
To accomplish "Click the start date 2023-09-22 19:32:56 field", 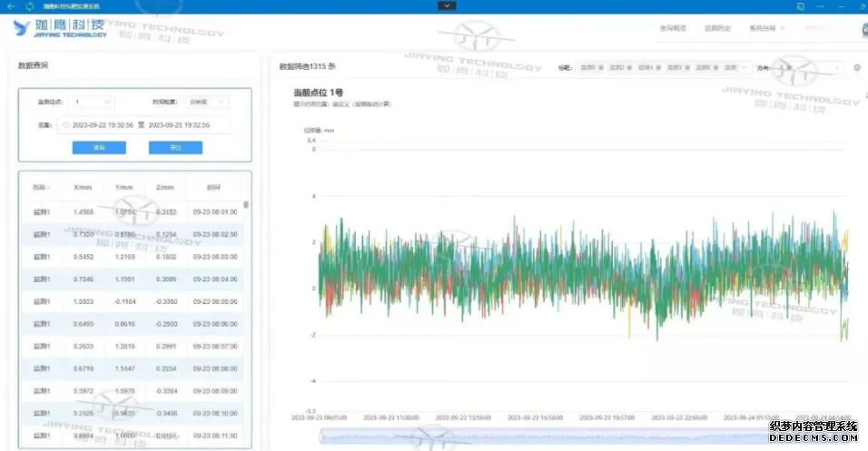I will 103,125.
